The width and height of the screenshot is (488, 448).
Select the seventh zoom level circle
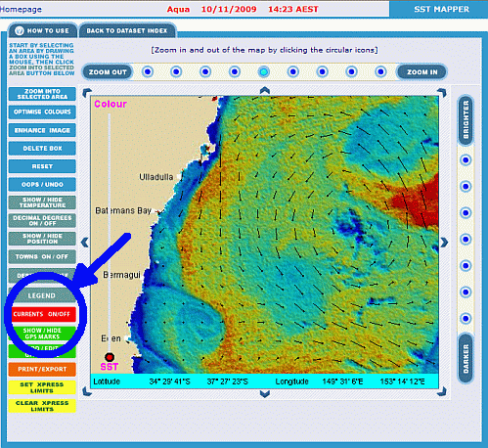tap(322, 71)
